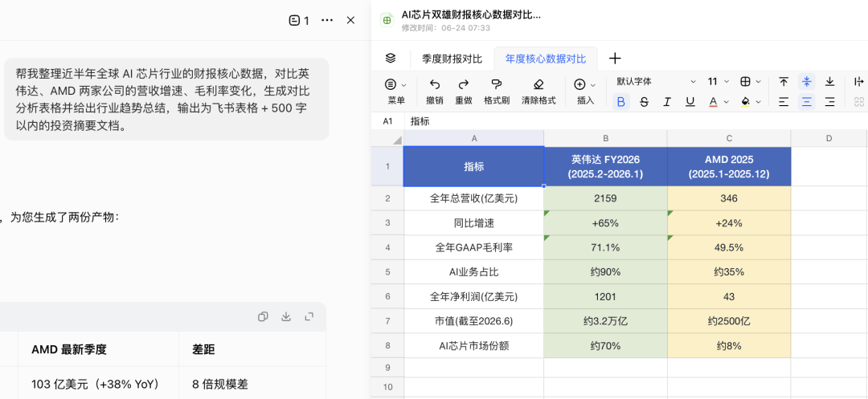Align text right
This screenshot has height=399, width=868.
click(x=829, y=102)
